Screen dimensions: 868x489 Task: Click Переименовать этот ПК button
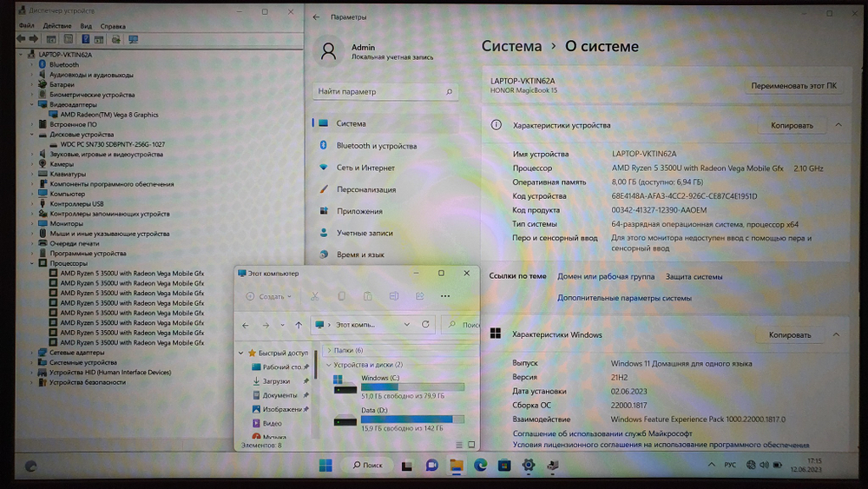(x=793, y=86)
